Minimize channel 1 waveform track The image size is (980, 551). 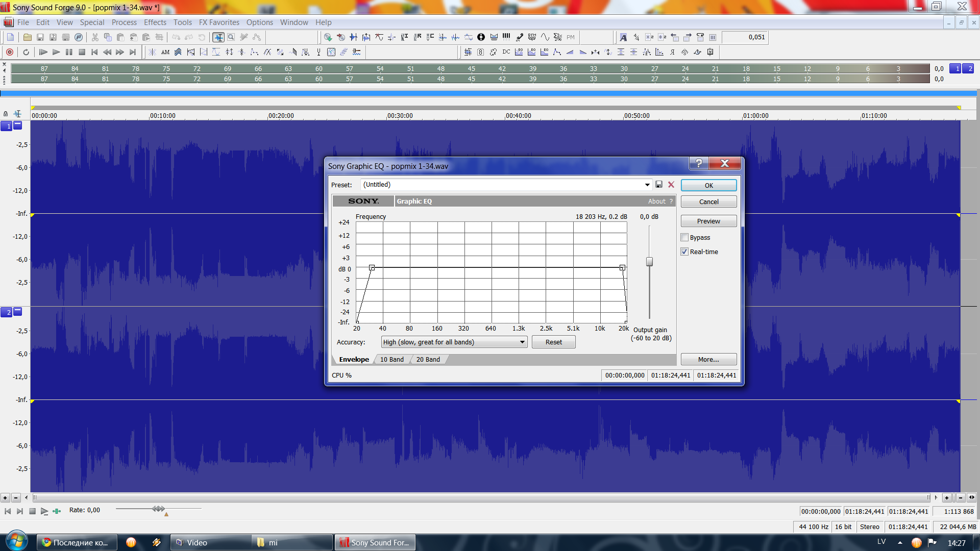tap(18, 125)
